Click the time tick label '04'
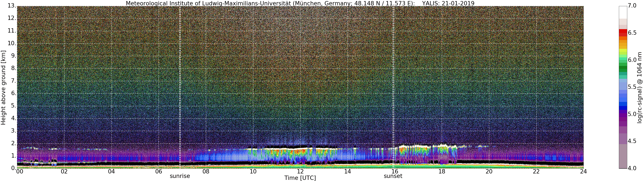 pyautogui.click(x=111, y=172)
